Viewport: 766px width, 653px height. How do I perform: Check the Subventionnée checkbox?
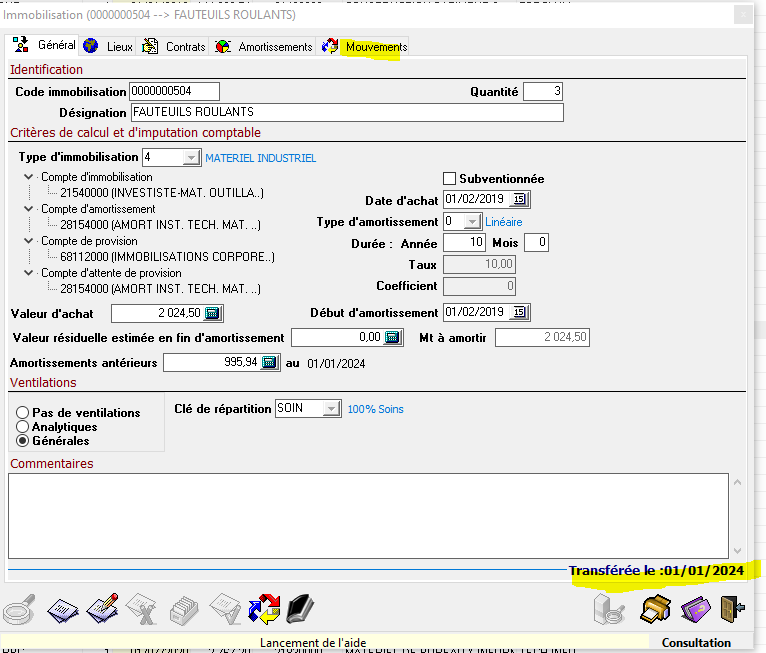(449, 178)
